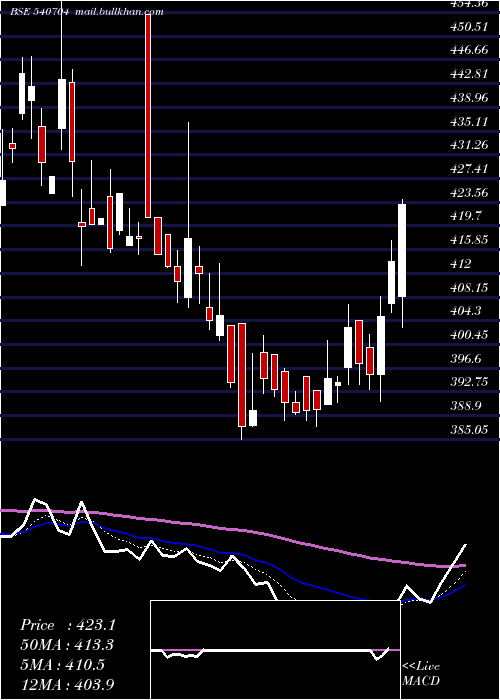Screen dimensions: 500x700
Task: Click the 419.7 axis label
Action: click(x=466, y=217)
